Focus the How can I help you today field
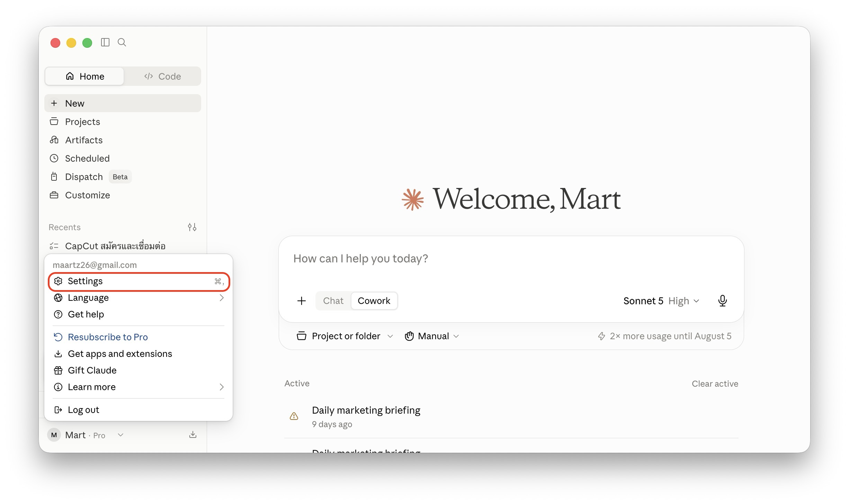Image resolution: width=849 pixels, height=504 pixels. click(x=511, y=259)
